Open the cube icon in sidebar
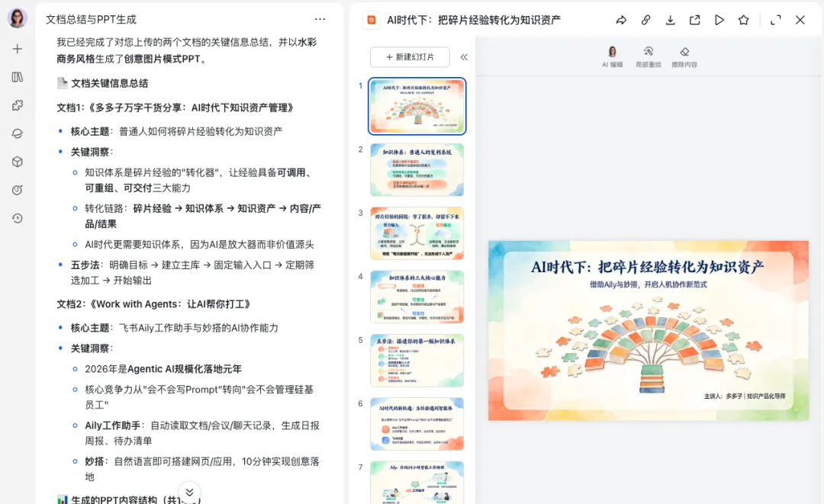824x504 pixels. 18,162
